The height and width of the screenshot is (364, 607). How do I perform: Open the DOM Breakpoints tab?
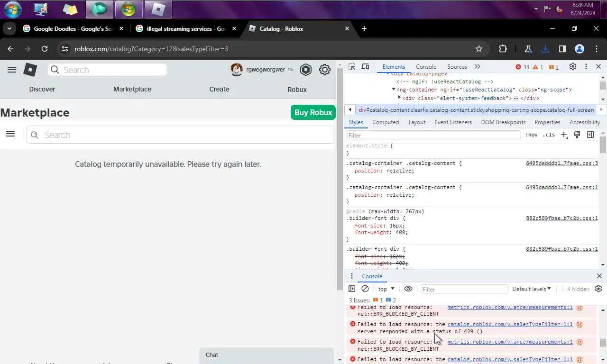[x=503, y=122]
